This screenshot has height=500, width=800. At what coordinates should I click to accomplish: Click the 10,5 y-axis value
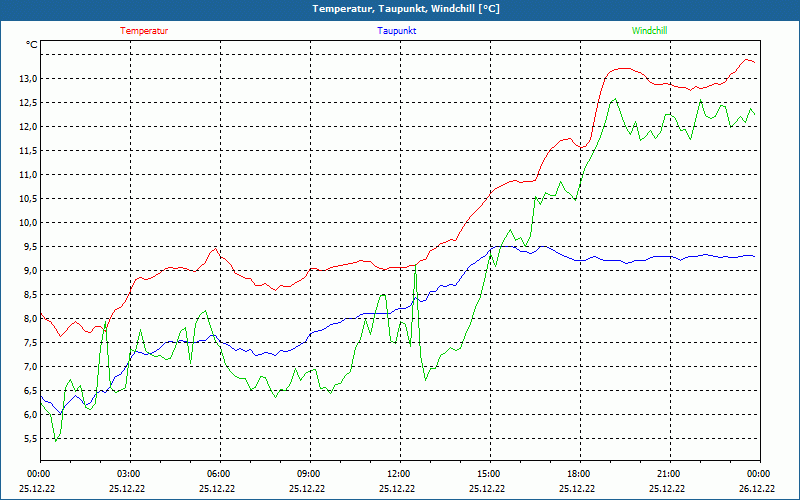pyautogui.click(x=28, y=198)
